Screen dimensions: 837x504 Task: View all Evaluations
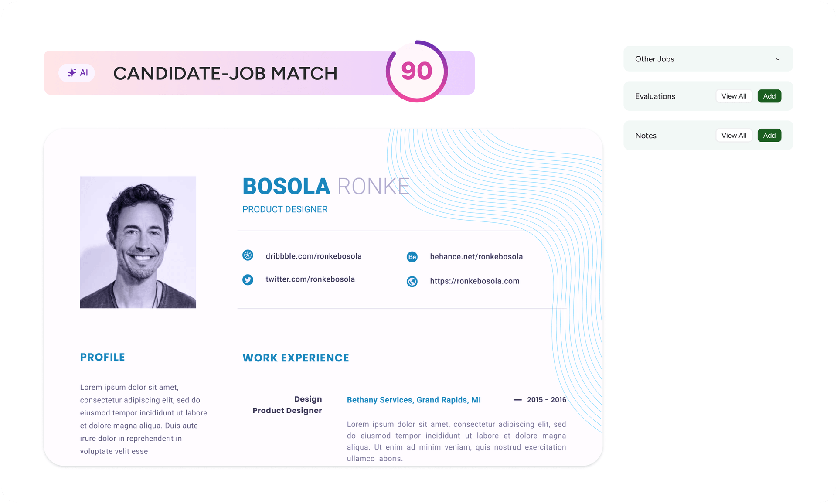[x=734, y=96]
